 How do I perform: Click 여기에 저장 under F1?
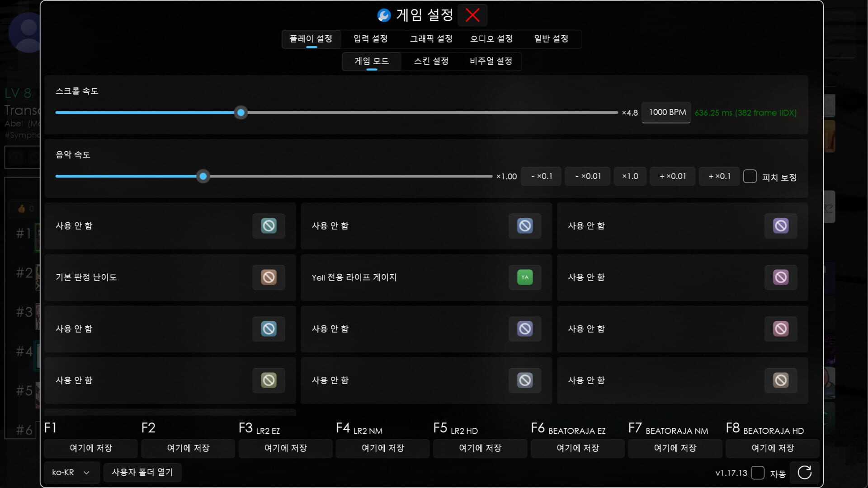click(x=91, y=448)
